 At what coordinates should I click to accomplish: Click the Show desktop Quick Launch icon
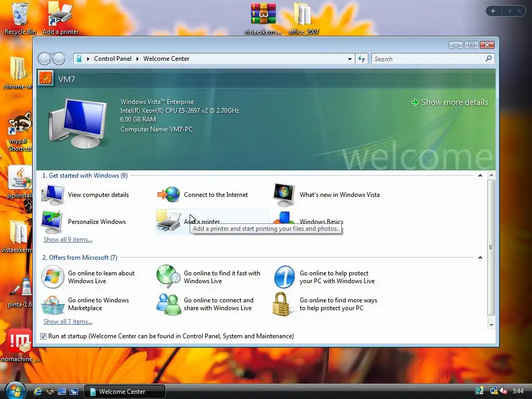pyautogui.click(x=62, y=391)
